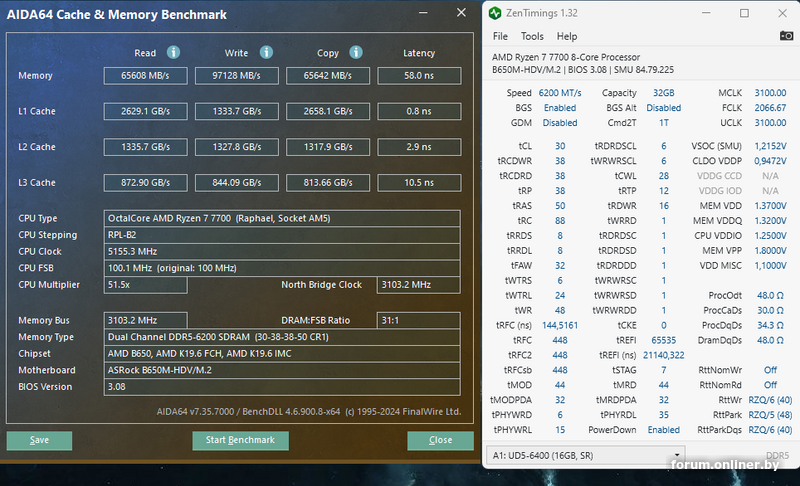Select the L1 Cache Copy 2658.1 GB/s field
Screen dimensions: 800x486
328,111
